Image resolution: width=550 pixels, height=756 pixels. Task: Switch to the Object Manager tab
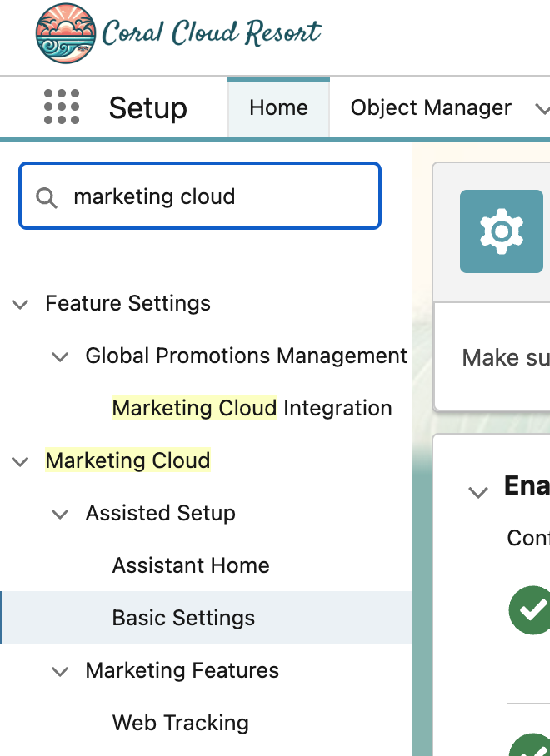click(431, 108)
